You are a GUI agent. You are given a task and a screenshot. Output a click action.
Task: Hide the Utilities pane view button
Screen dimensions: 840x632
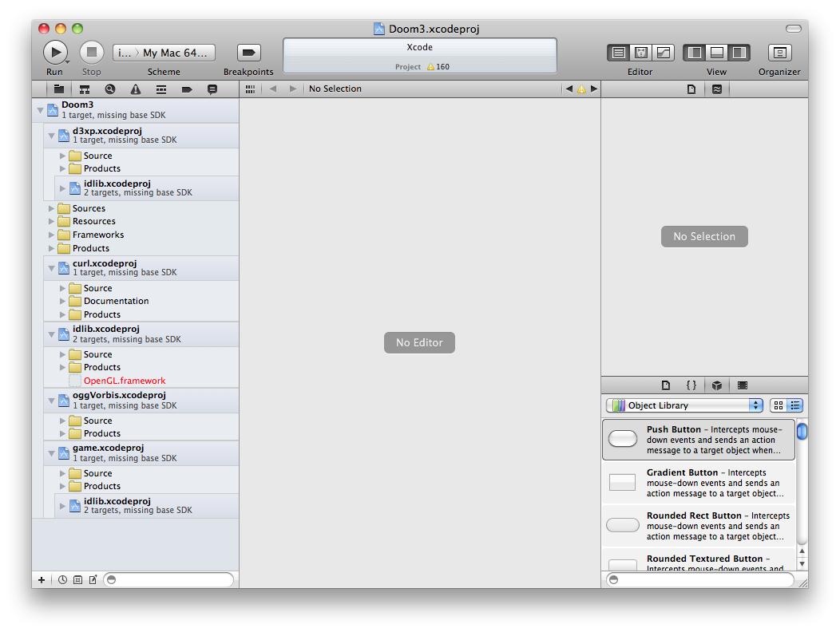coord(739,53)
